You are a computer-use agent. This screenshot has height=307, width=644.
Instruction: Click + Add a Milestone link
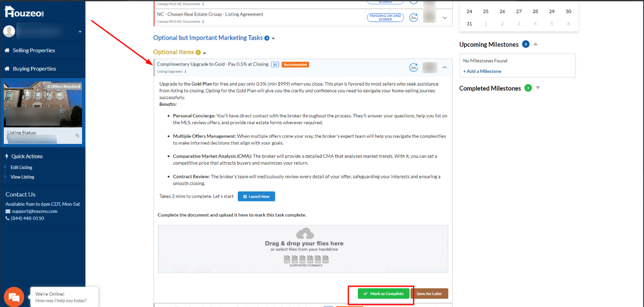point(482,71)
